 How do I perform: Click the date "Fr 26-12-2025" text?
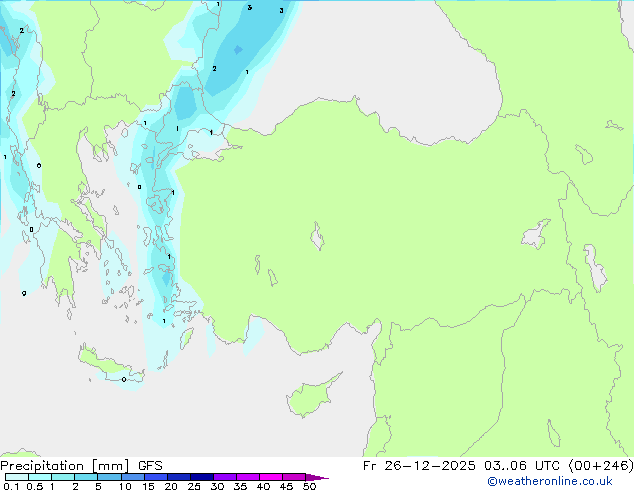point(419,466)
